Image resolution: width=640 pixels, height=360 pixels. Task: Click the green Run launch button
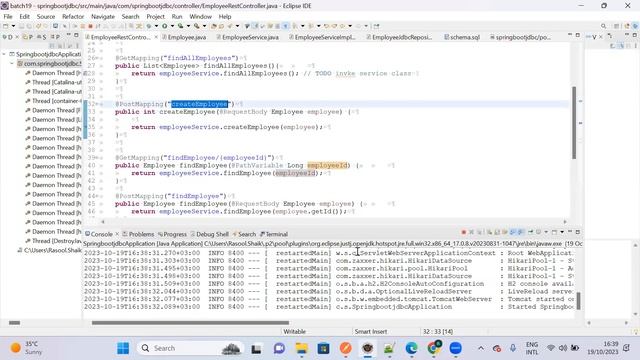tap(164, 26)
